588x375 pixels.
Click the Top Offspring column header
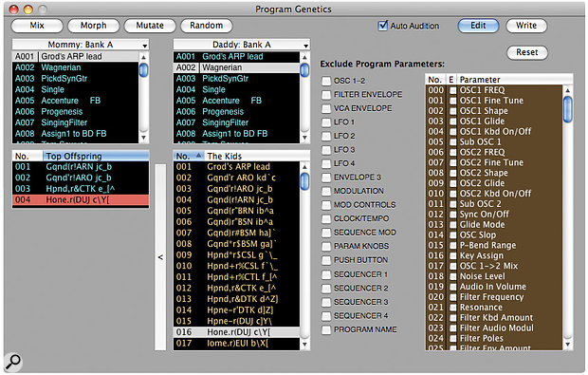point(96,156)
